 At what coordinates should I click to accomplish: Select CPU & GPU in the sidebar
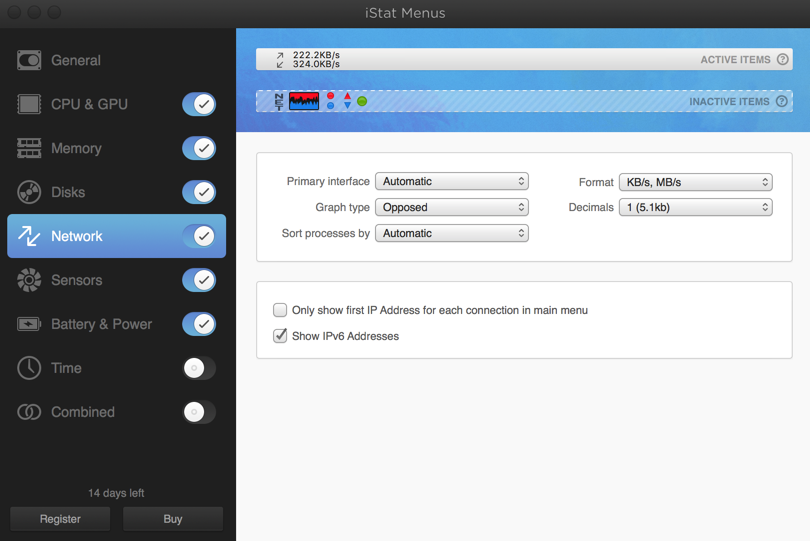pyautogui.click(x=89, y=104)
